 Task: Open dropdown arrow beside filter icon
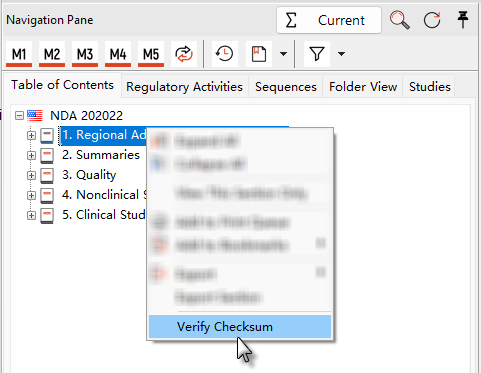[x=341, y=54]
